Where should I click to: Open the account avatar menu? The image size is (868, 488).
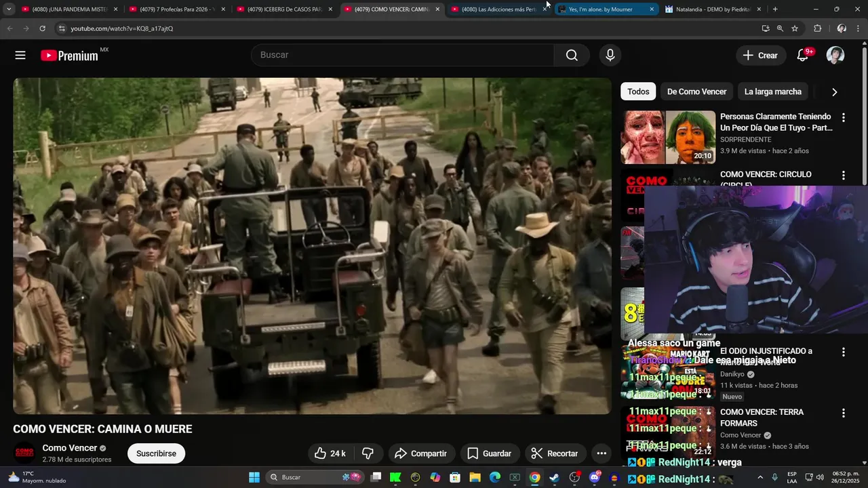[835, 56]
